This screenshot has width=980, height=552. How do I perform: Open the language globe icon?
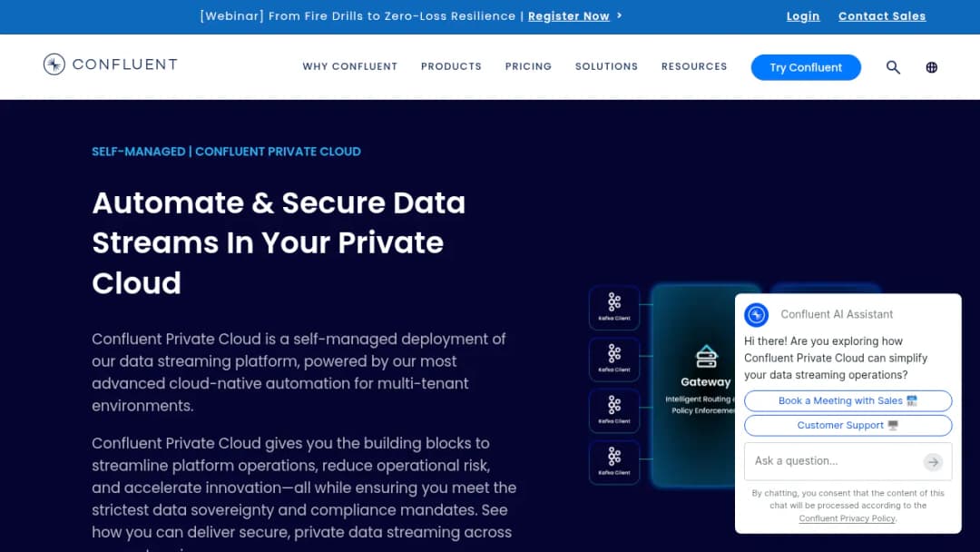(931, 67)
